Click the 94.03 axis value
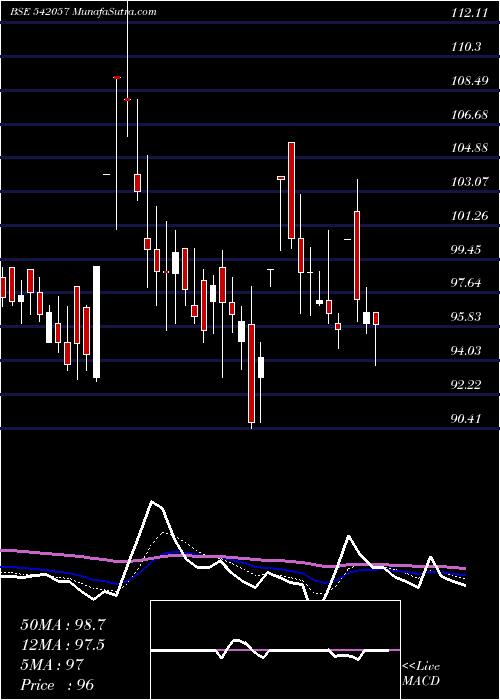The image size is (500, 700). pyautogui.click(x=467, y=350)
